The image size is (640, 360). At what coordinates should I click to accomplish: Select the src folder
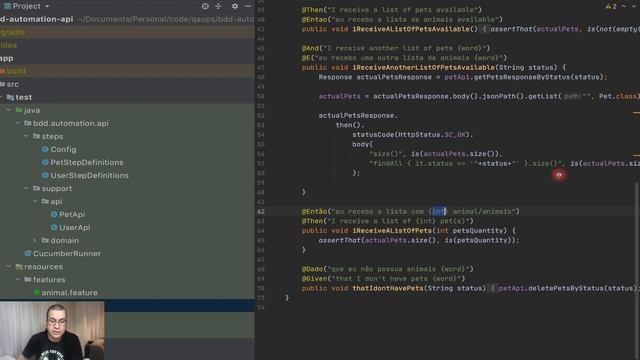click(x=12, y=84)
